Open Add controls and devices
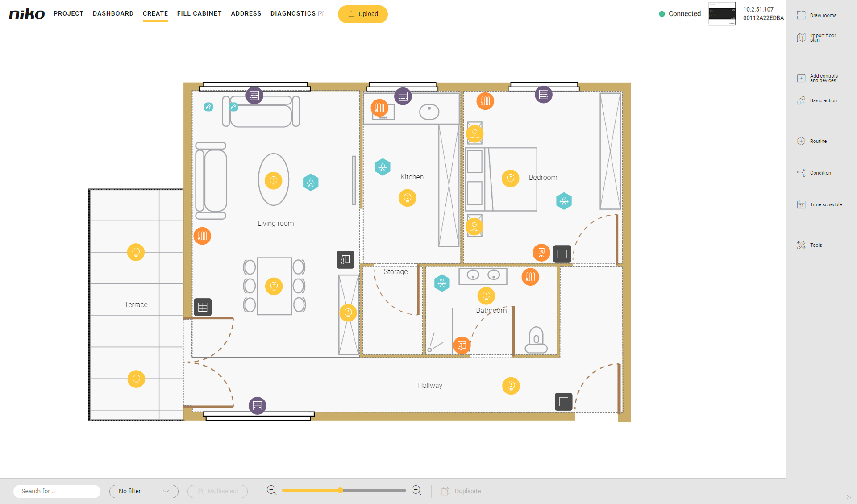 click(x=818, y=78)
